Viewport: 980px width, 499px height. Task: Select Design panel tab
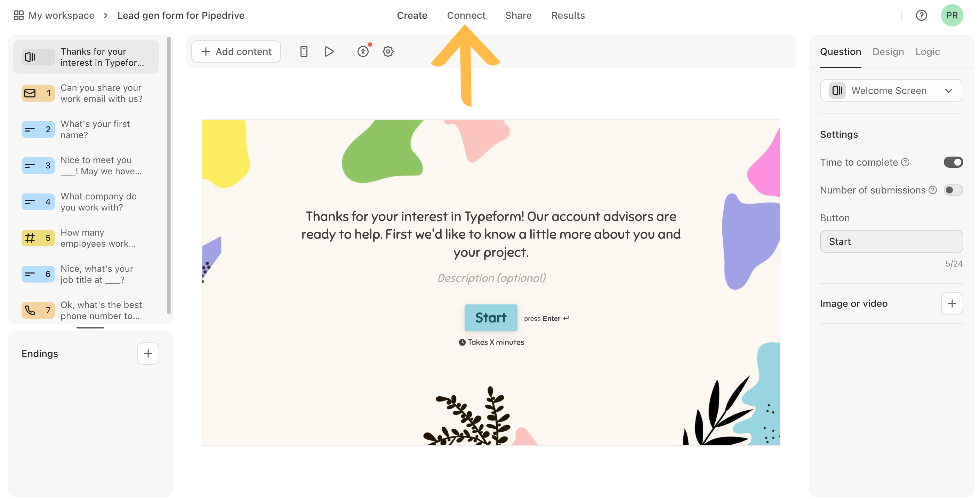click(888, 52)
